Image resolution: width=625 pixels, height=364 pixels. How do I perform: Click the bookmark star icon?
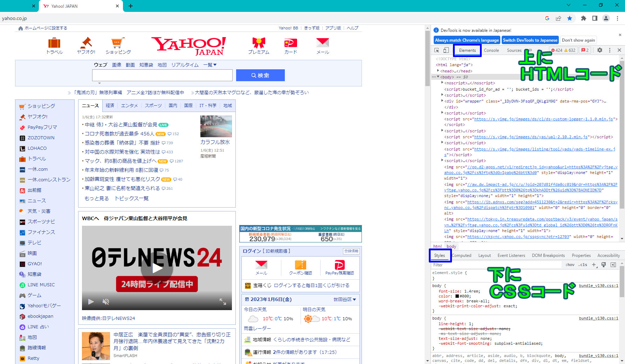(x=570, y=18)
